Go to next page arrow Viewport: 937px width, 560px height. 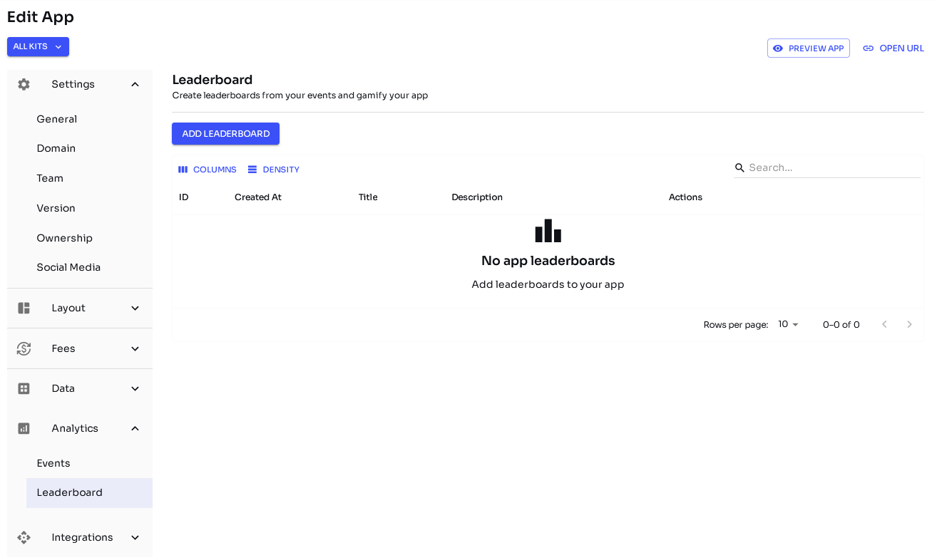909,324
